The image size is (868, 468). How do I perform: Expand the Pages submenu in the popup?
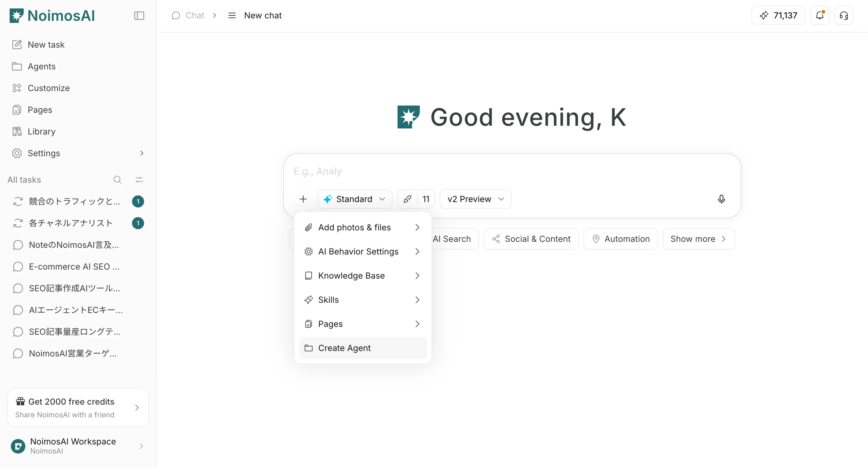363,324
